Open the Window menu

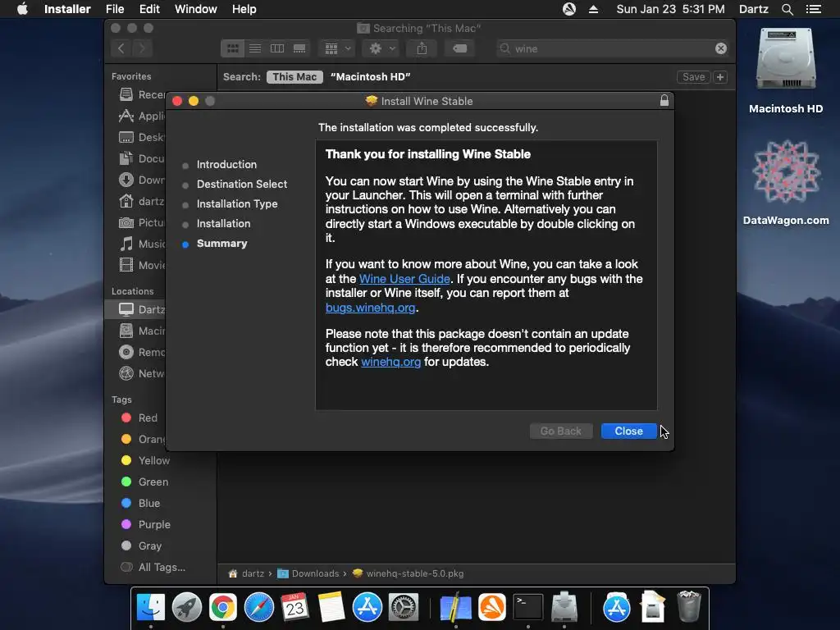[x=195, y=9]
